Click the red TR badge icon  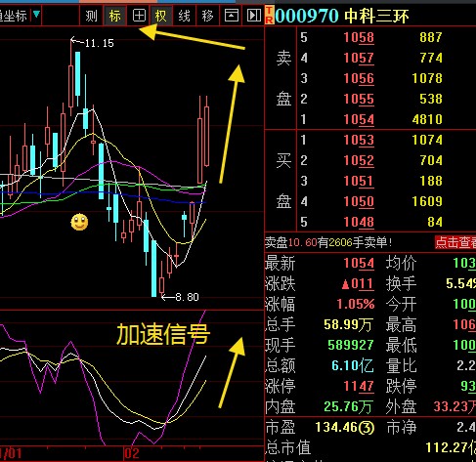(269, 16)
